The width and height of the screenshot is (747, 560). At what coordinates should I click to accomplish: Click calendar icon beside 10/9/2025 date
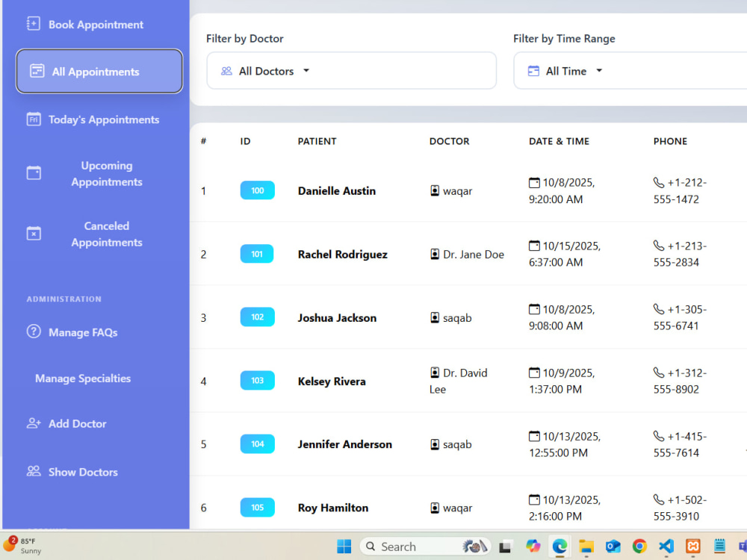(534, 373)
